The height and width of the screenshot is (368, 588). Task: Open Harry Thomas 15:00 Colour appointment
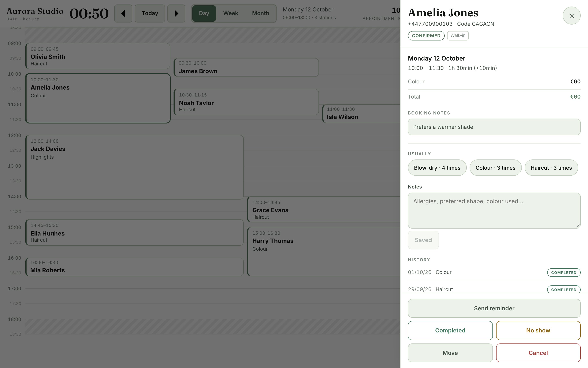323,252
